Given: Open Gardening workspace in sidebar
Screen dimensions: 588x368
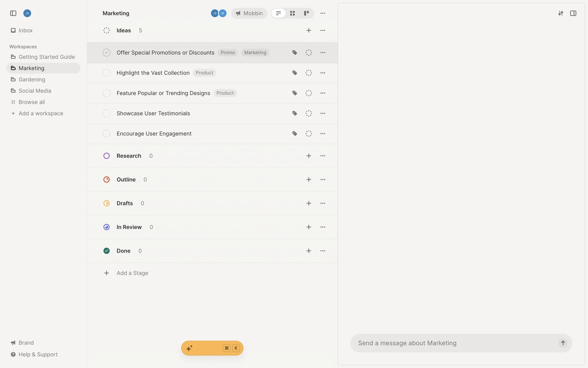Looking at the screenshot, I should 32,79.
